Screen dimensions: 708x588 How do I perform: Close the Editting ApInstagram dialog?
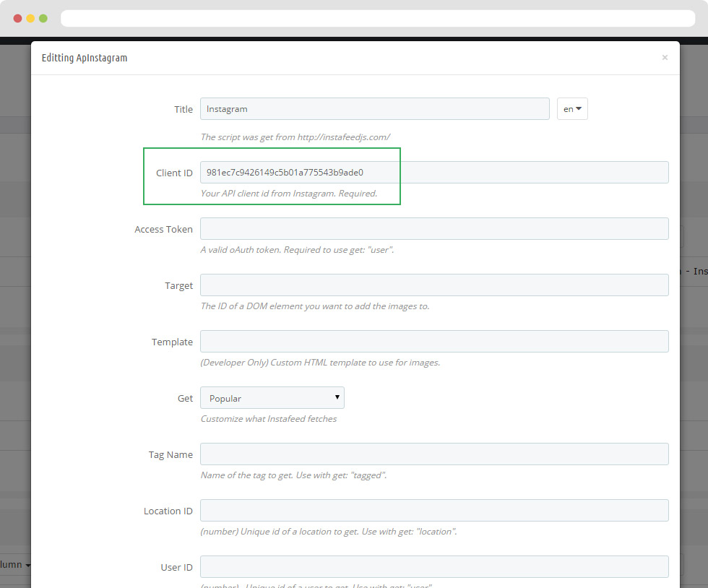[x=665, y=57]
